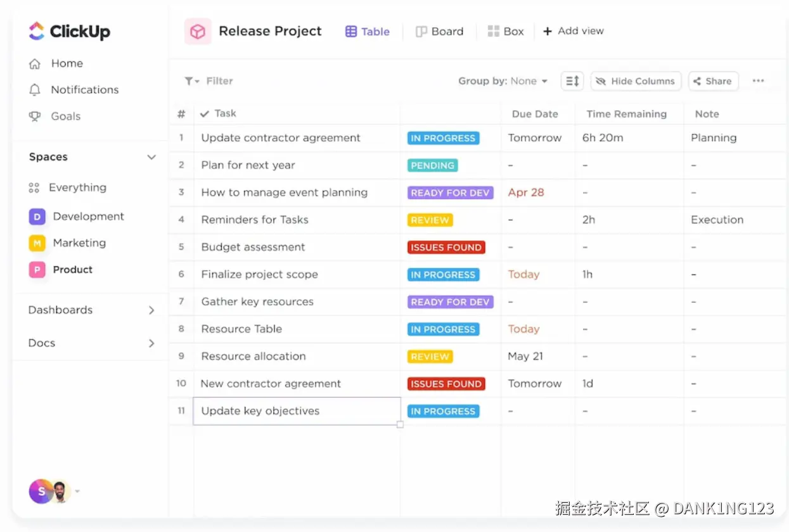Click the ClickUp logo
789x532 pixels.
coord(69,31)
